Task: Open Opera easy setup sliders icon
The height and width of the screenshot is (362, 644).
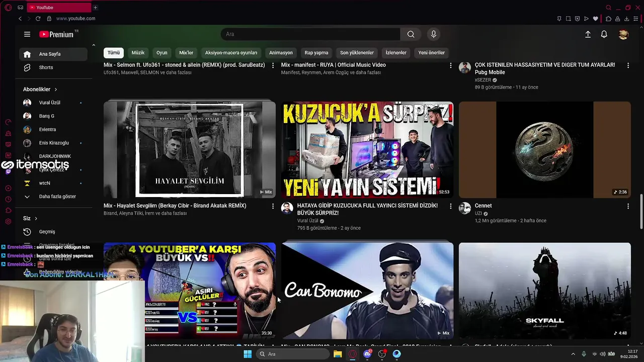Action: point(636,19)
